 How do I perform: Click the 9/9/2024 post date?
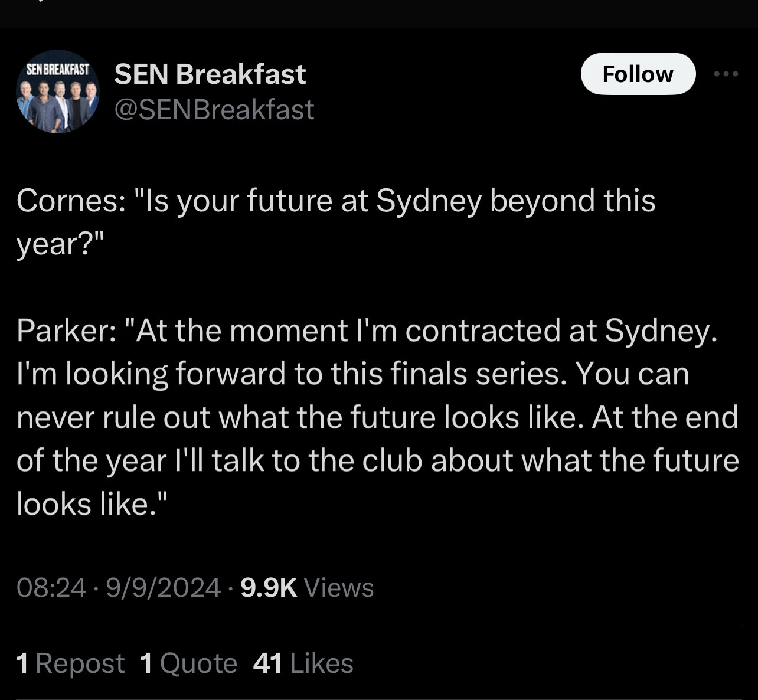point(164,587)
